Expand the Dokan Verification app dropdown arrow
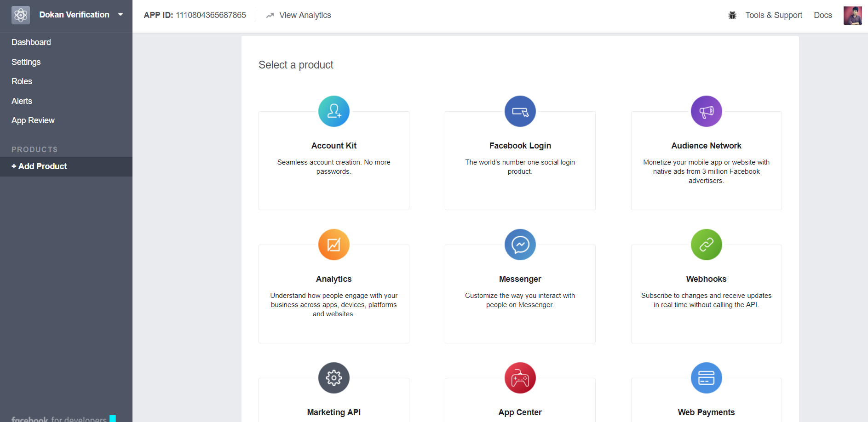Image resolution: width=868 pixels, height=422 pixels. pyautogui.click(x=121, y=15)
